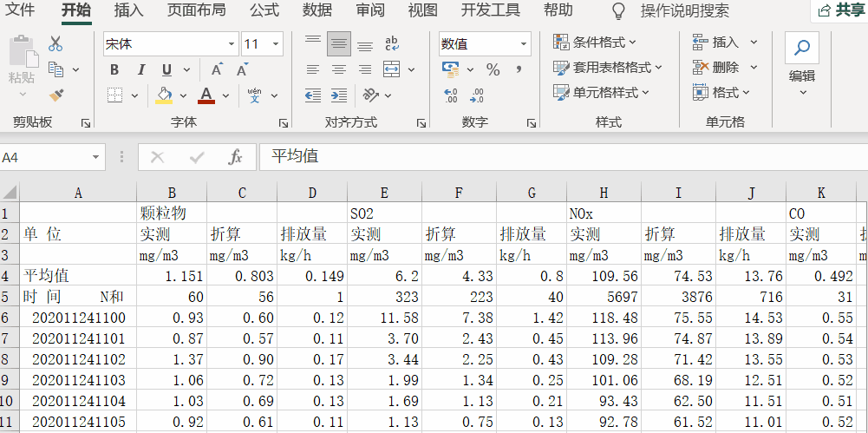Click the wrap text icon
Viewport: 868px width, 433px height.
(392, 43)
